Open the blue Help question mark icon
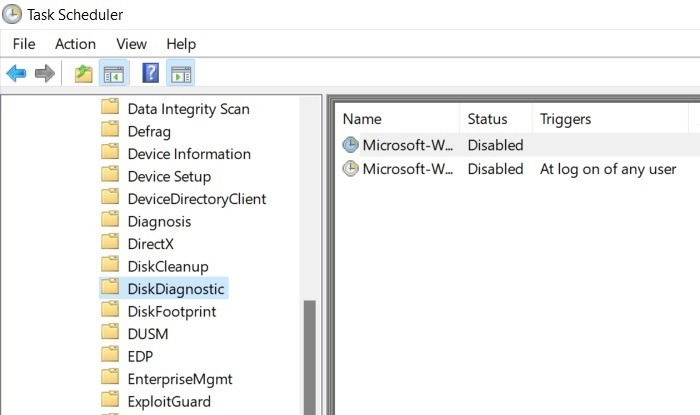The width and height of the screenshot is (700, 415). click(150, 73)
